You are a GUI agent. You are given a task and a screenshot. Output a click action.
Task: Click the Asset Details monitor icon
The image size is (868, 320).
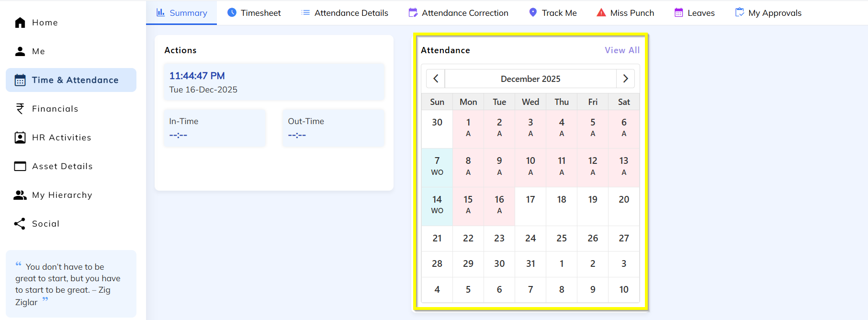pyautogui.click(x=20, y=166)
